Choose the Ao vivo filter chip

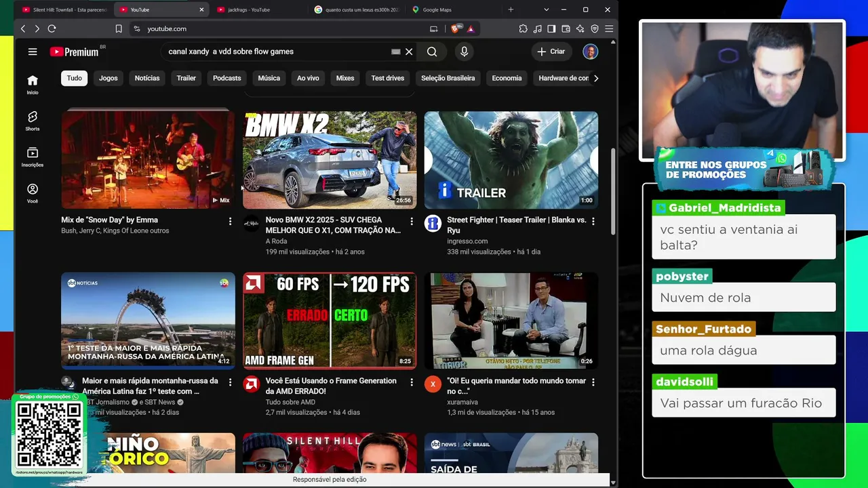coord(308,78)
